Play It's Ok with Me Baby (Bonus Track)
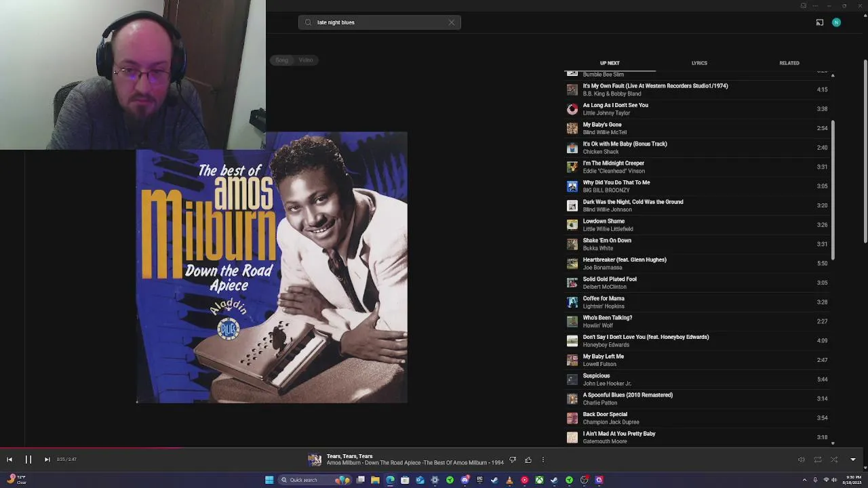The image size is (868, 488). [698, 148]
